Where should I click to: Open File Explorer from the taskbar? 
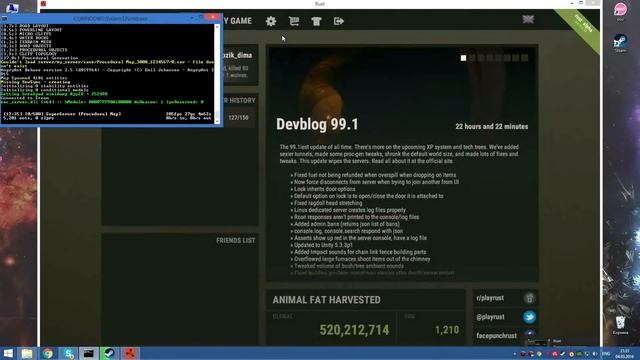27,353
